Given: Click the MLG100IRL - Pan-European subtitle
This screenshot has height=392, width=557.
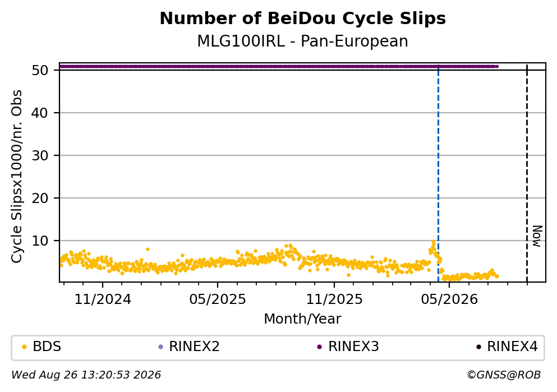Looking at the screenshot, I should (303, 41).
